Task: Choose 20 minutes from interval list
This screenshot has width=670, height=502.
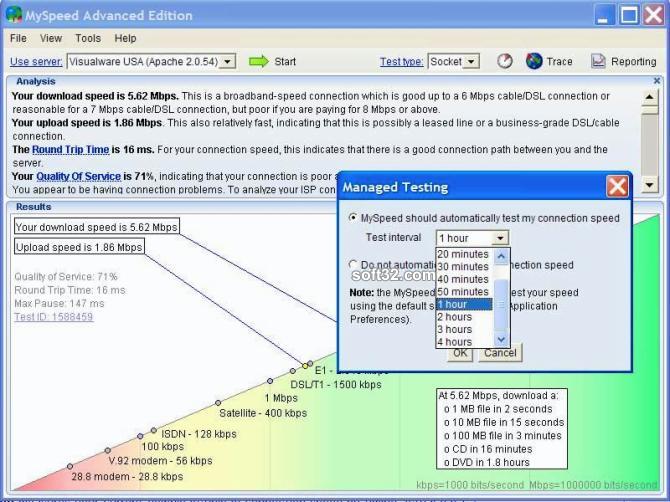Action: (x=464, y=254)
